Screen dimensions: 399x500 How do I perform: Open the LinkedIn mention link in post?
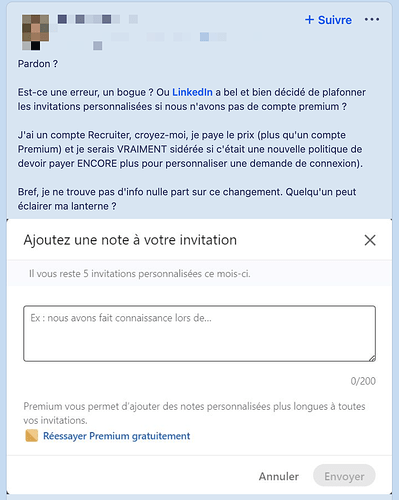192,92
